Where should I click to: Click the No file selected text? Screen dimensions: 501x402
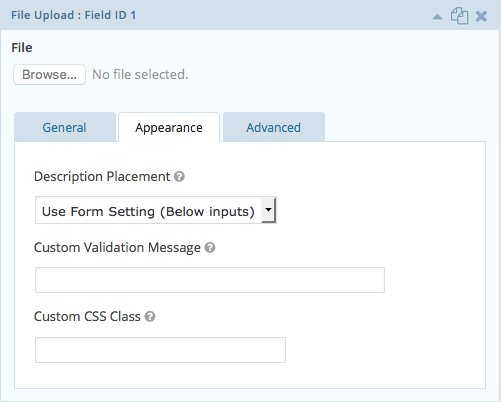pyautogui.click(x=140, y=75)
